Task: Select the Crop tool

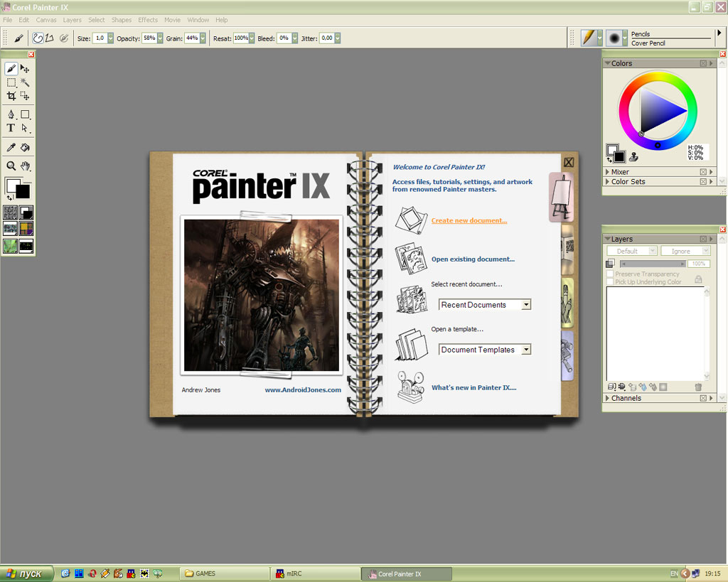Action: click(x=11, y=96)
